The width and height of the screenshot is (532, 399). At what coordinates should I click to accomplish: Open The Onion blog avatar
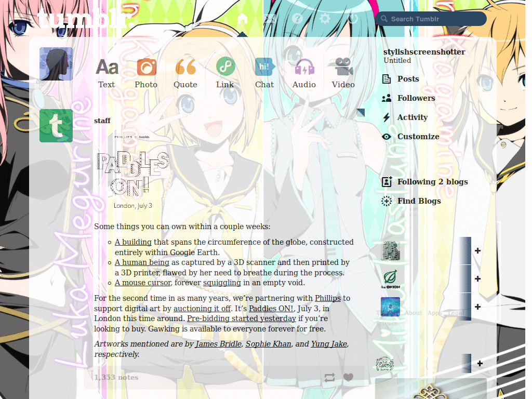coord(390,280)
